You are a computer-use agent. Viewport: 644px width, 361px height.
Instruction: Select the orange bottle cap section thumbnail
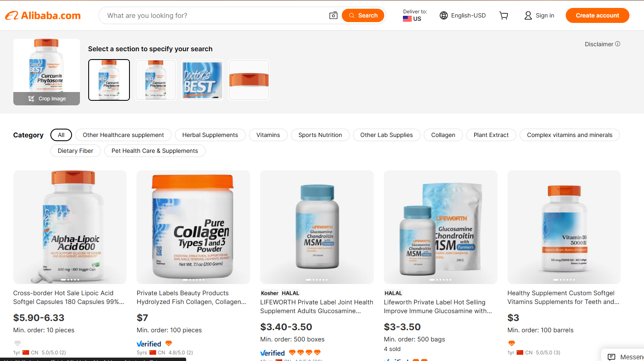click(249, 80)
